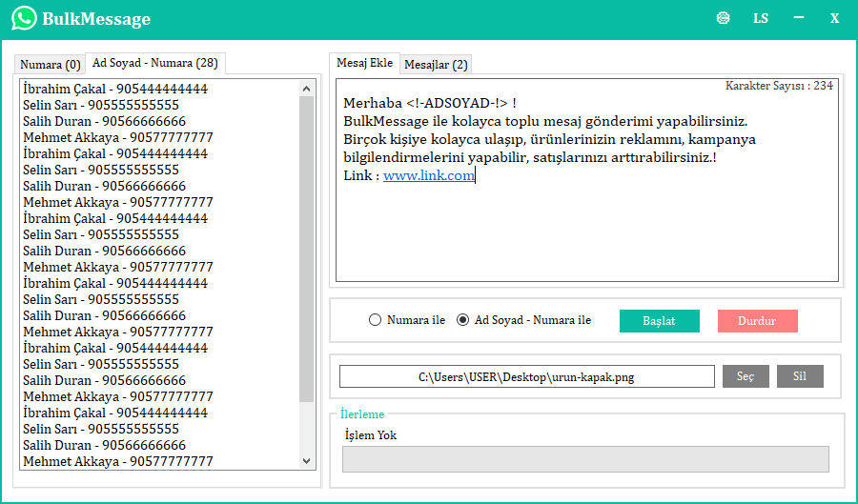Select the "Numara ile" radio option

click(x=376, y=320)
